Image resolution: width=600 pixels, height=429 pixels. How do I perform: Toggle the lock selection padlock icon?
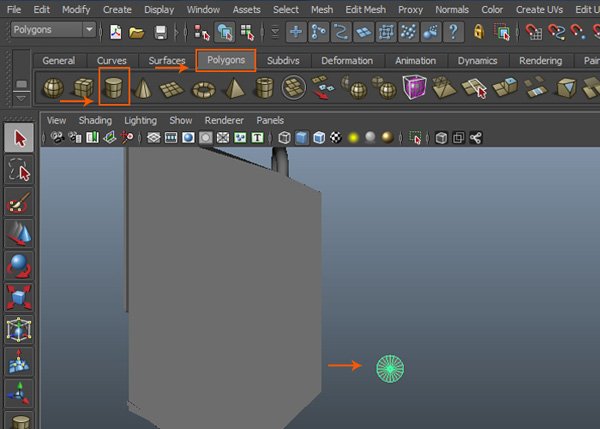click(x=478, y=32)
